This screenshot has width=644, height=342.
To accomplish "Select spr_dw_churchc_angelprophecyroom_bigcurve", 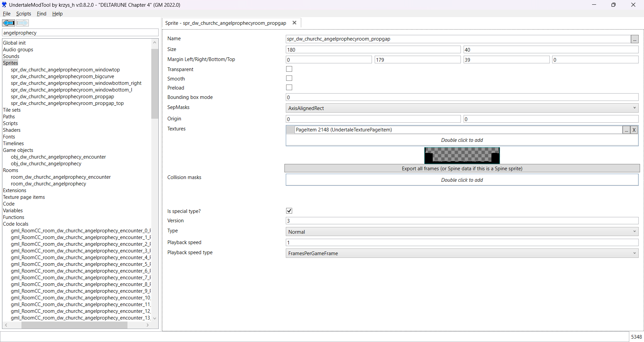I will click(62, 76).
